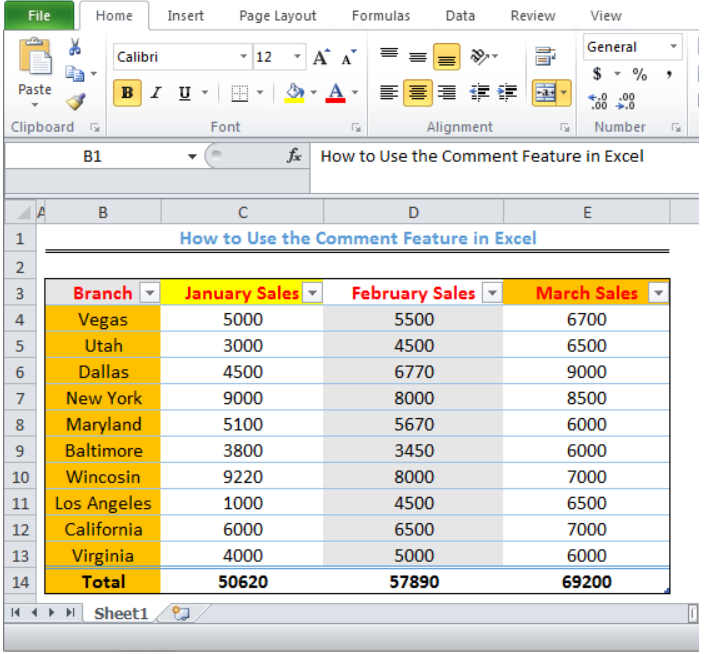Align text to top
This screenshot has height=654, width=707.
pyautogui.click(x=389, y=55)
